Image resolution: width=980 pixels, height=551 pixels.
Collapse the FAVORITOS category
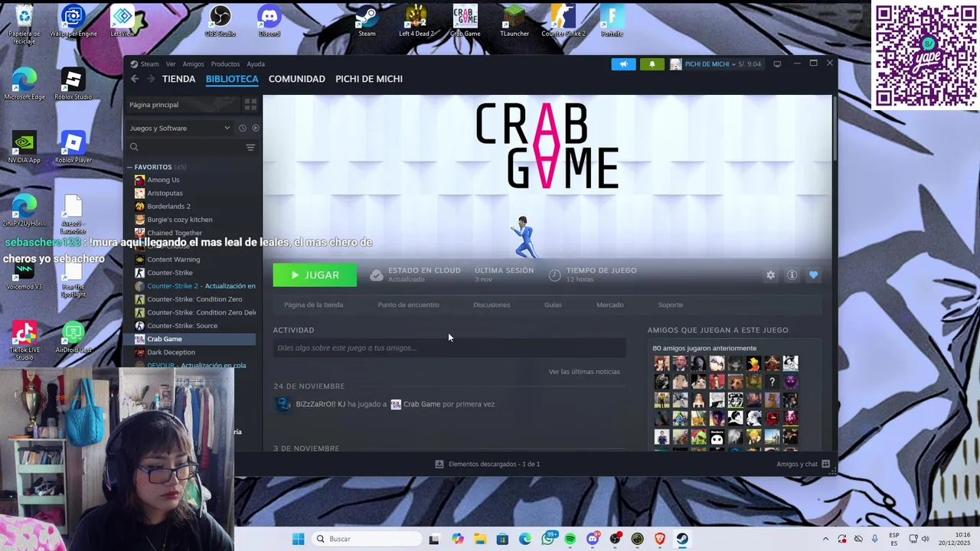(131, 167)
